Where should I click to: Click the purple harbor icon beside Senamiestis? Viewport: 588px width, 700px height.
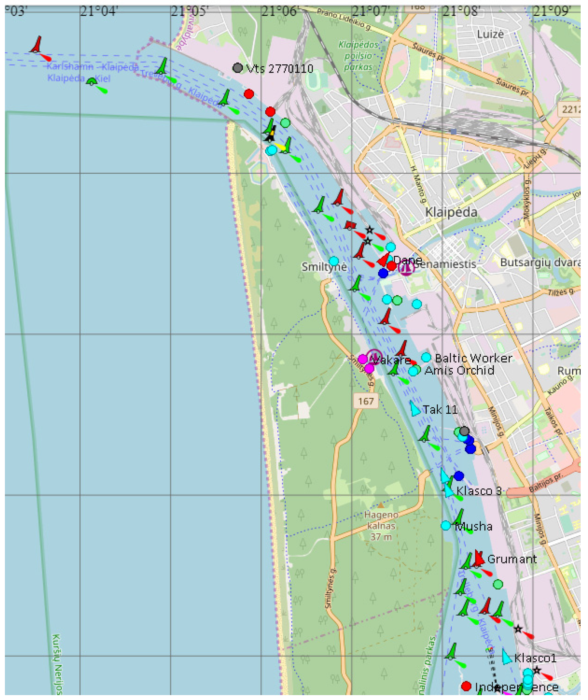(x=406, y=267)
